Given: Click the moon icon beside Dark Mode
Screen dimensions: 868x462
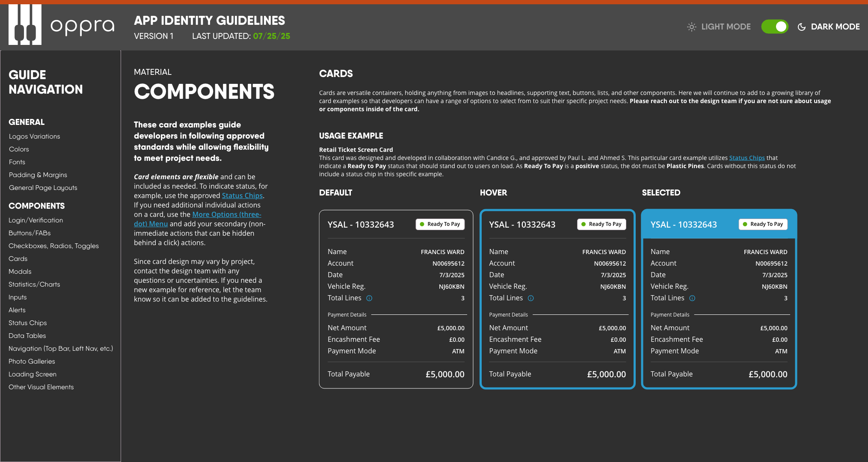Looking at the screenshot, I should point(801,27).
